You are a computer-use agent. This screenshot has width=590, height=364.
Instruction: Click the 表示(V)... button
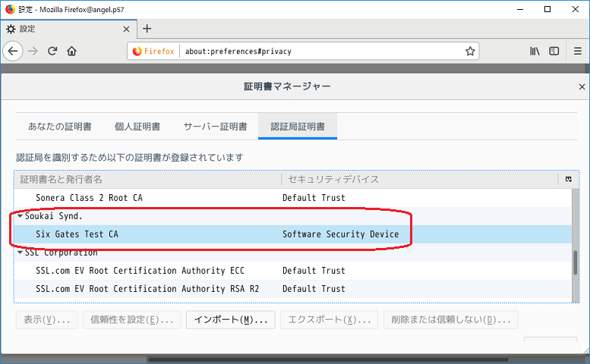pyautogui.click(x=46, y=320)
